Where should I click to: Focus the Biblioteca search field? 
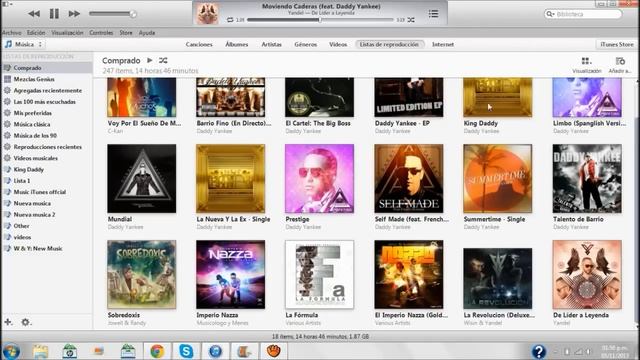[583, 14]
